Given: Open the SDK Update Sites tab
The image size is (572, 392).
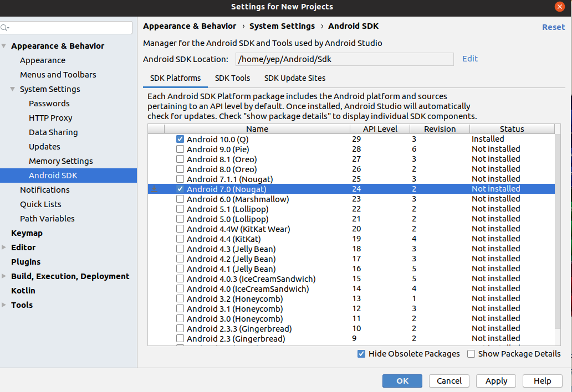Looking at the screenshot, I should point(295,78).
